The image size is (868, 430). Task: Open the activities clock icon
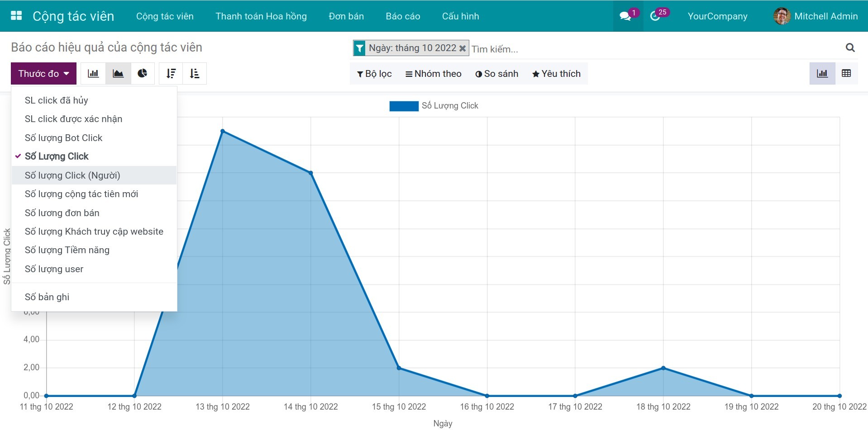[x=655, y=16]
